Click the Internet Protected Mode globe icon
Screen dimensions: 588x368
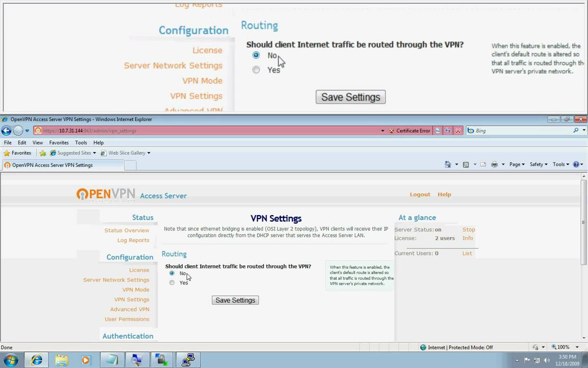423,348
